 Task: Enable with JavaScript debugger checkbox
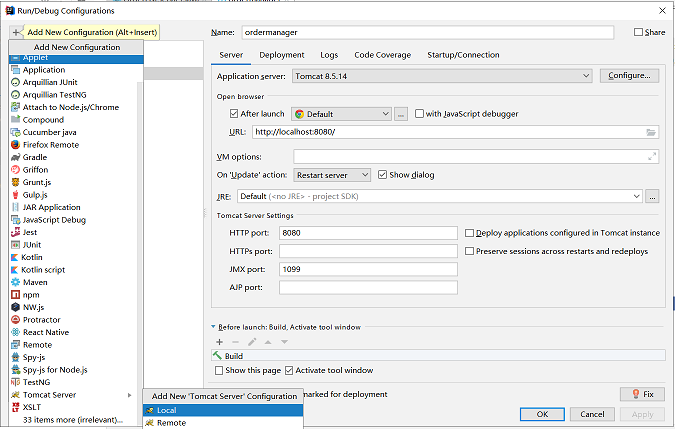[419, 114]
